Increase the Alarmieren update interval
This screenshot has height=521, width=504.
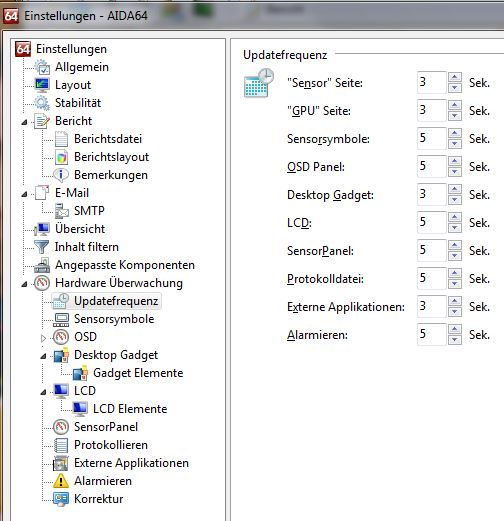[x=455, y=329]
